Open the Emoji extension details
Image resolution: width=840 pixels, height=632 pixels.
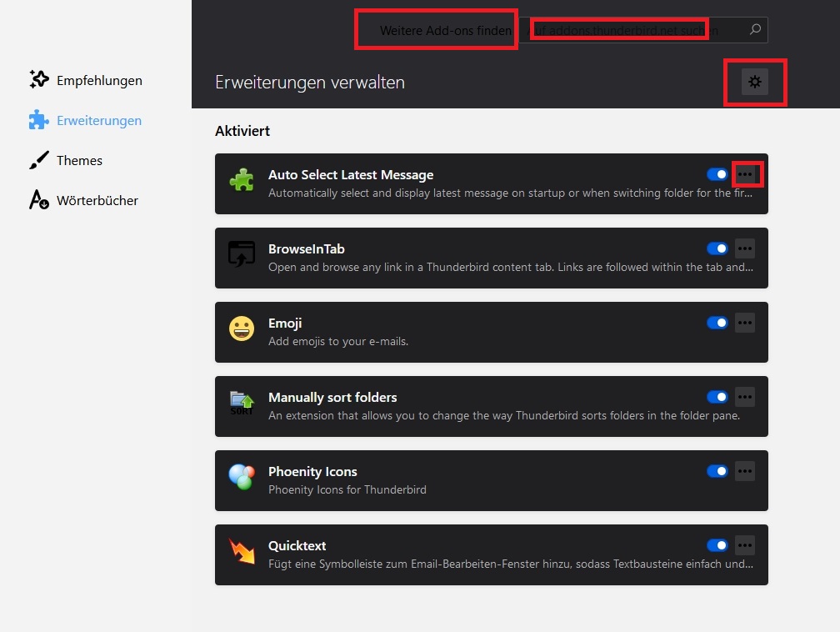(285, 324)
